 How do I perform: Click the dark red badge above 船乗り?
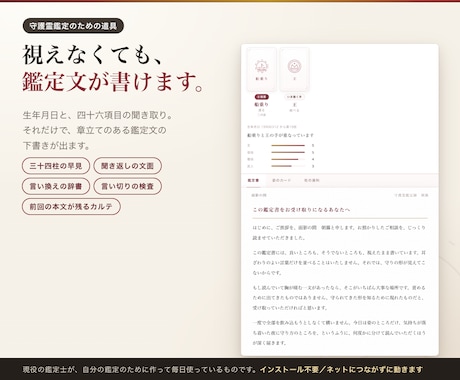click(x=261, y=97)
